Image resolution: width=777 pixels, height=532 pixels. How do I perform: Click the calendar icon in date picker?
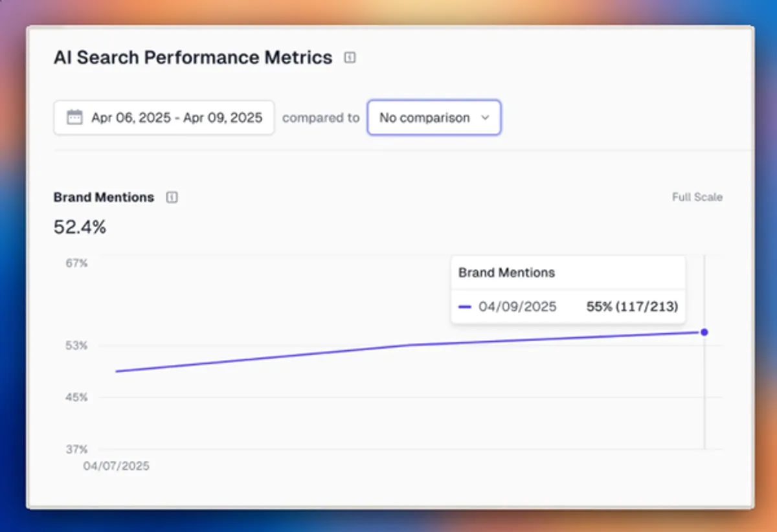tap(75, 117)
